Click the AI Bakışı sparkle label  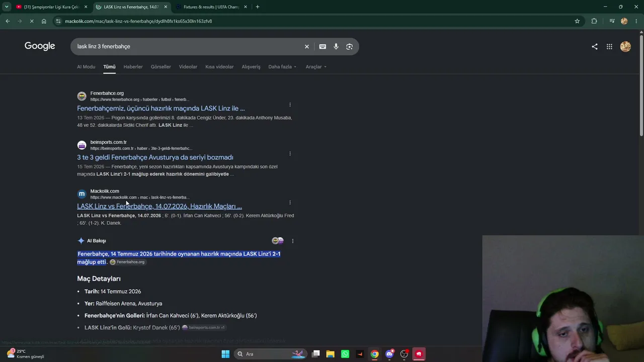pos(92,241)
